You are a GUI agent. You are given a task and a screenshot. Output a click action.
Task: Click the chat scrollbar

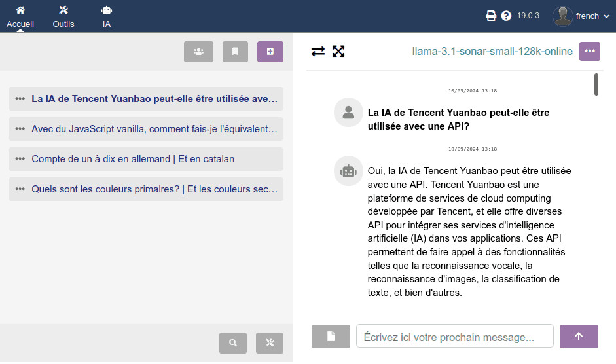(596, 84)
